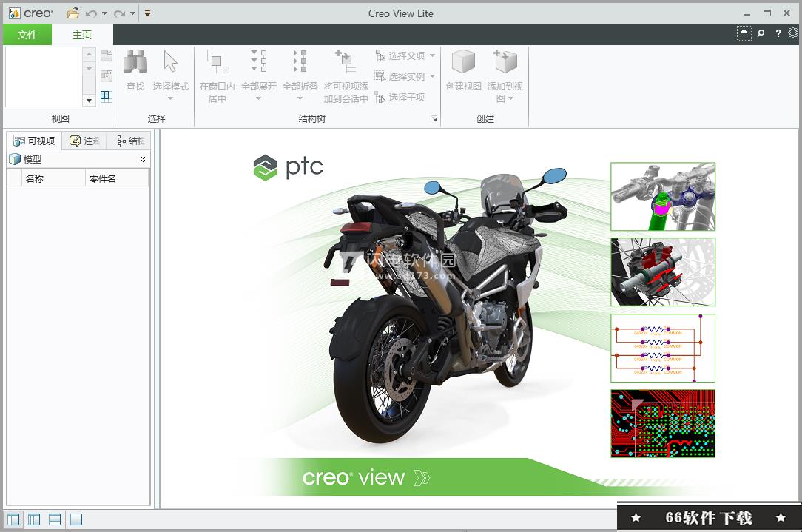Click the gear icon beside the help icon

(793, 33)
